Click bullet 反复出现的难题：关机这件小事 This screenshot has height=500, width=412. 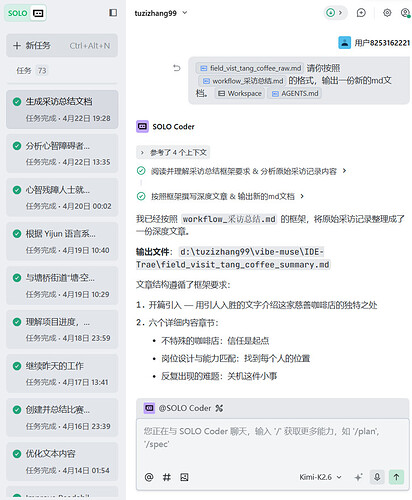219,376
